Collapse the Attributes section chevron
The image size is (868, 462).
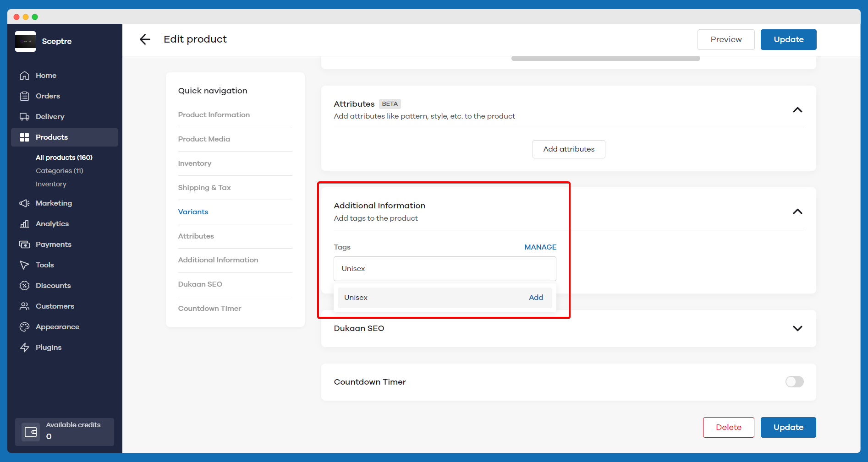click(797, 110)
